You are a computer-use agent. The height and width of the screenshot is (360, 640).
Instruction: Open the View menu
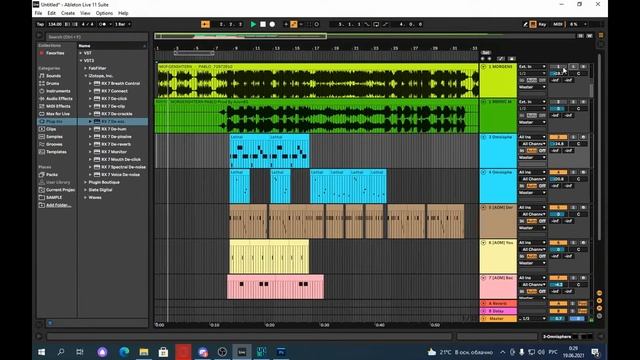(85, 13)
